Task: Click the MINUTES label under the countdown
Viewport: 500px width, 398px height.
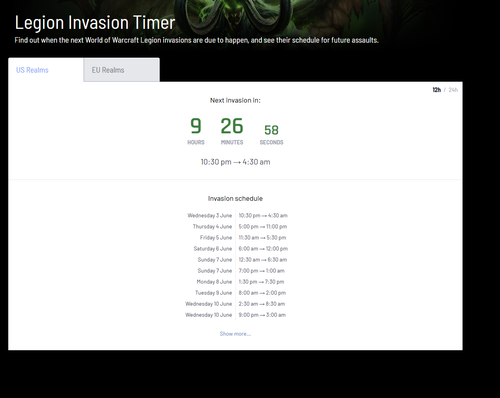Action: click(x=232, y=142)
